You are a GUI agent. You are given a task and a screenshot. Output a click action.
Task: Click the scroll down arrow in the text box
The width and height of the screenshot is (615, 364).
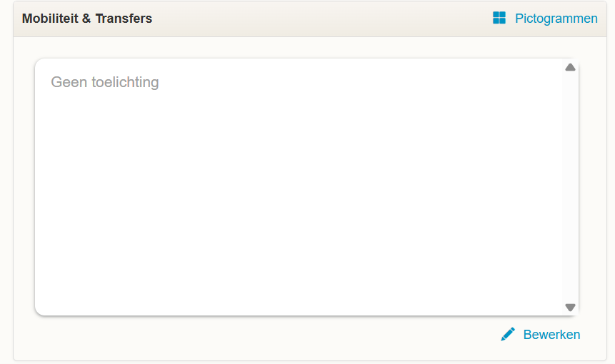pos(570,307)
